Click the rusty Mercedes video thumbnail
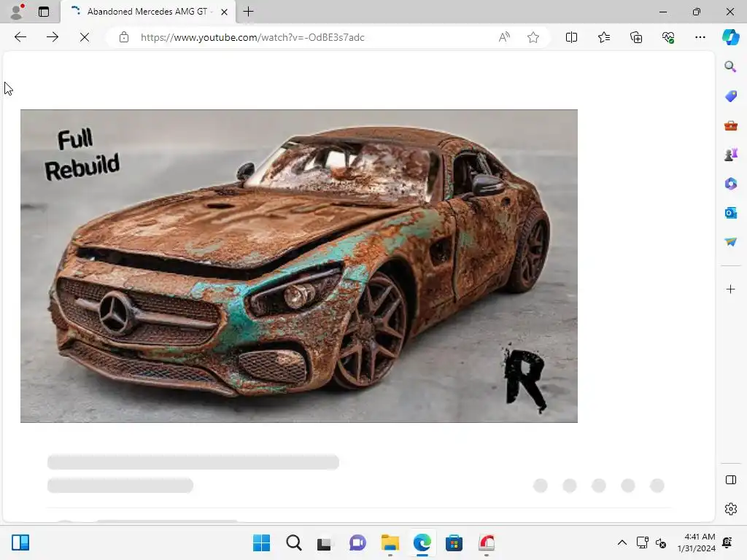The image size is (747, 560). pyautogui.click(x=298, y=265)
